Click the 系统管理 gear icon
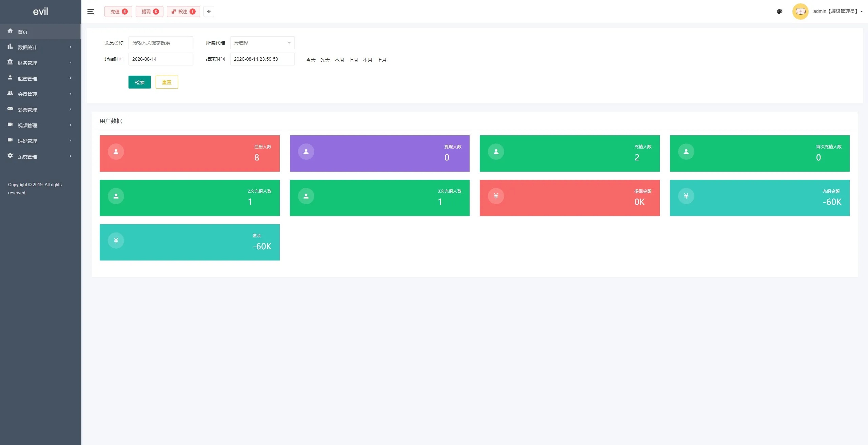 point(10,156)
